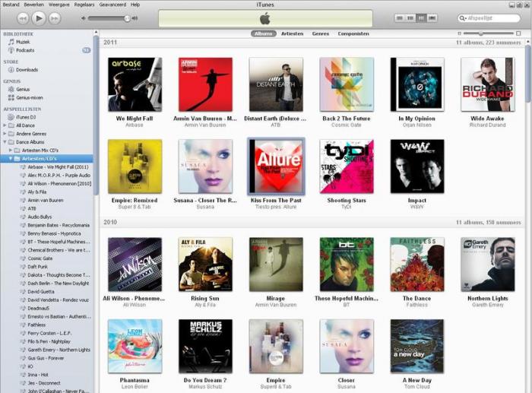Click small artwork size icon

[x=459, y=33]
